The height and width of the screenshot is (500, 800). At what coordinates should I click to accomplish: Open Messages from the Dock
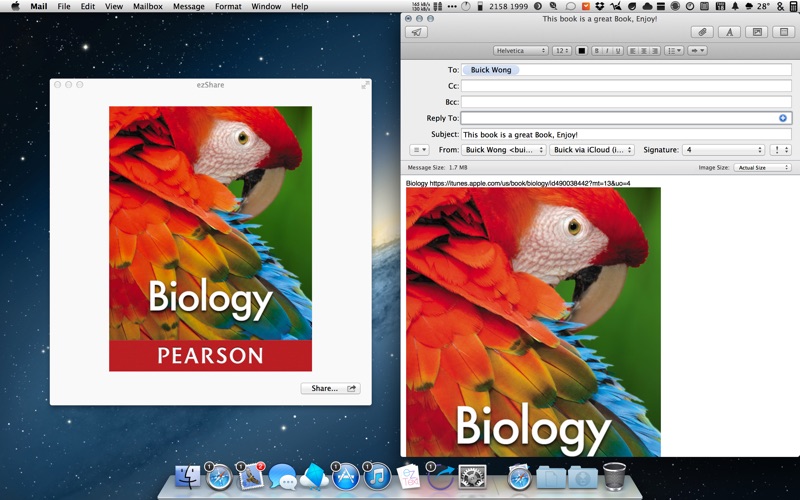click(x=282, y=477)
